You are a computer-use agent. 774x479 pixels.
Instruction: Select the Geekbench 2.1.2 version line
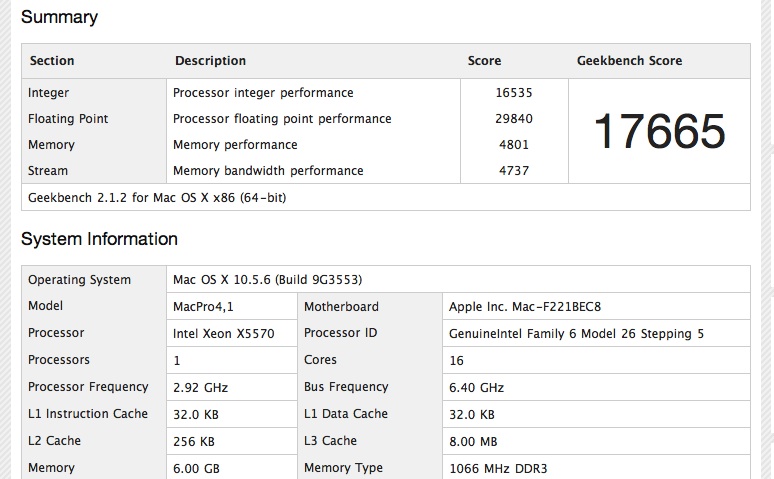157,198
